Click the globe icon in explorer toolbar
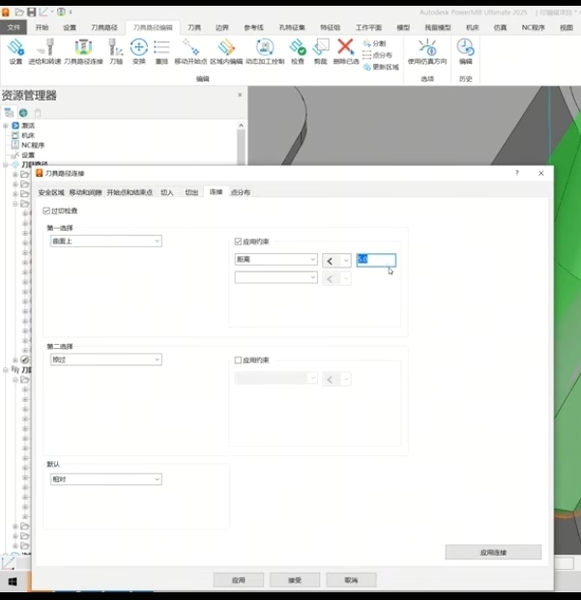Screen dimensions: 581x600 [23, 113]
